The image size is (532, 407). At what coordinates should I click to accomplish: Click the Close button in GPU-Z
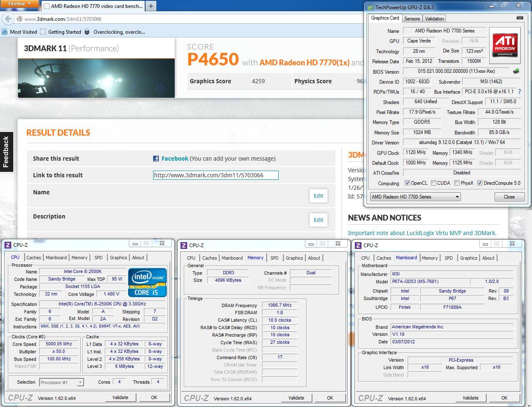(x=509, y=197)
